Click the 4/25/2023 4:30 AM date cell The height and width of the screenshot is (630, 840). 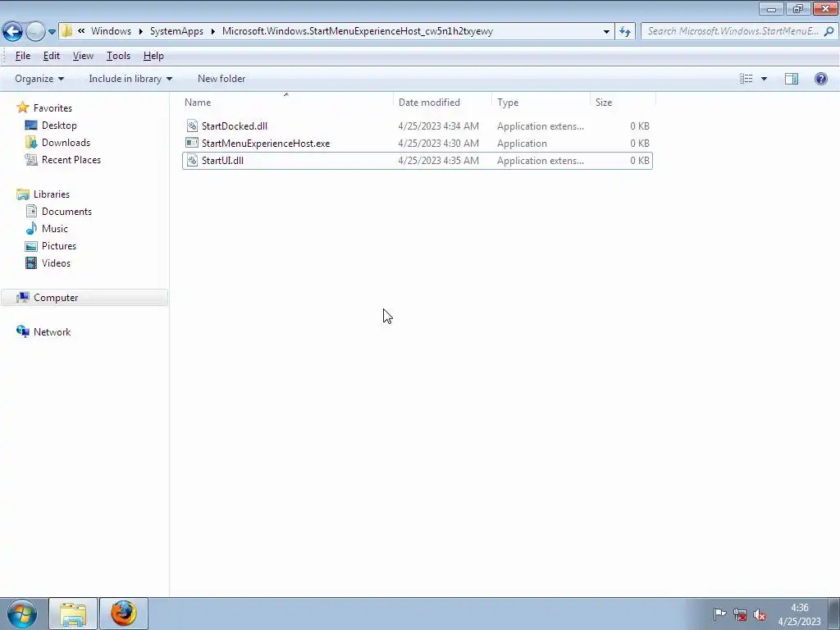pyautogui.click(x=438, y=143)
